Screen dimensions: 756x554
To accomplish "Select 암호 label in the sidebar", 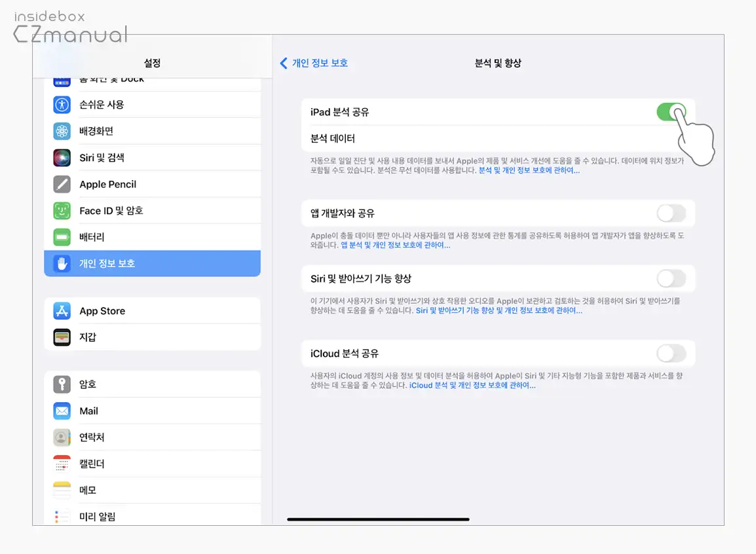I will coord(88,384).
